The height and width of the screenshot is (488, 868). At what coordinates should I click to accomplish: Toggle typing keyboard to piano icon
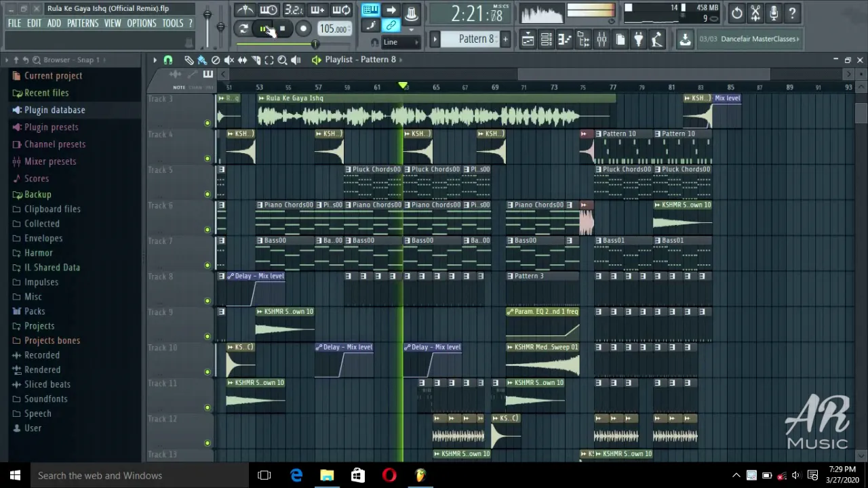[x=370, y=10]
